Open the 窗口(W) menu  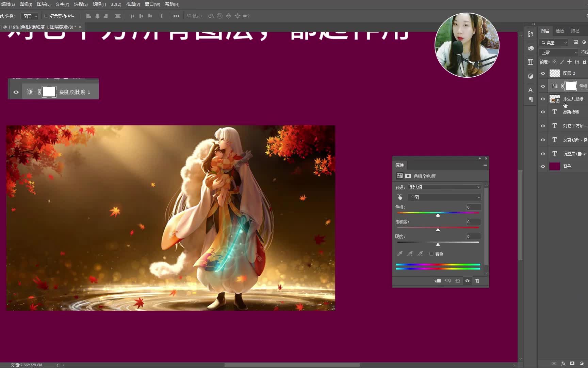[x=152, y=4]
